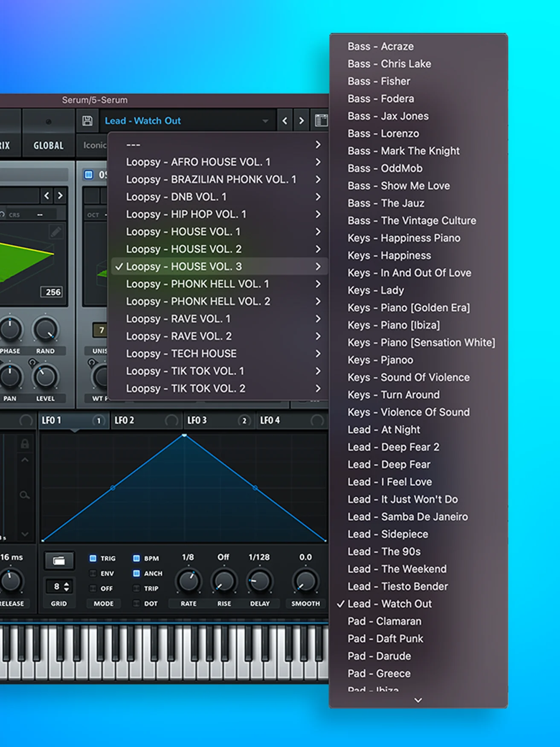The width and height of the screenshot is (560, 747).
Task: Open the Lead - Watch Out preset dropdown
Action: coord(187,121)
